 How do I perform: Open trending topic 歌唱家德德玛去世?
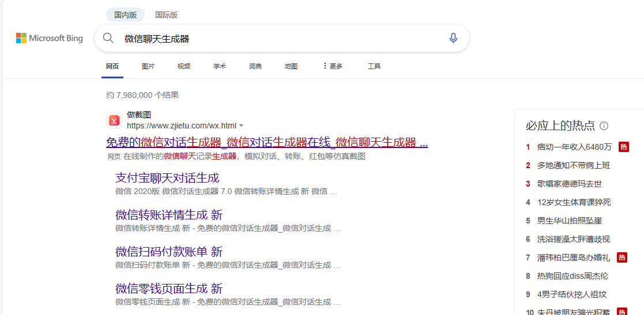click(x=569, y=184)
